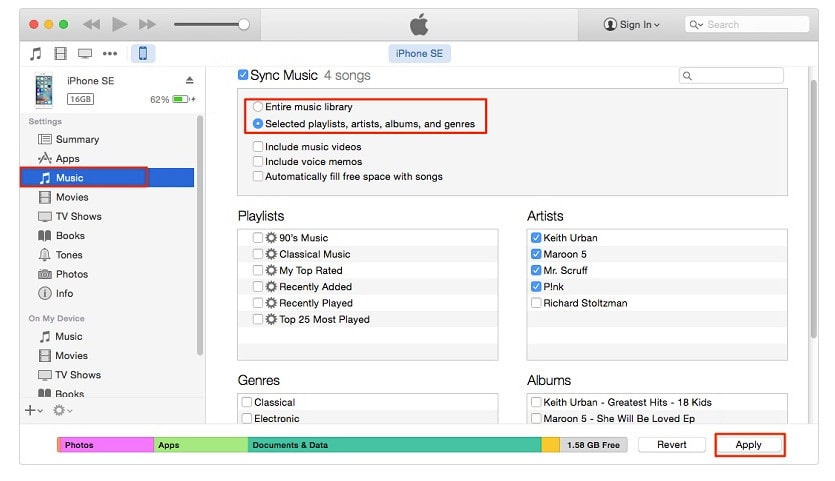This screenshot has height=481, width=835.
Task: Open Books in Settings sidebar
Action: point(70,235)
